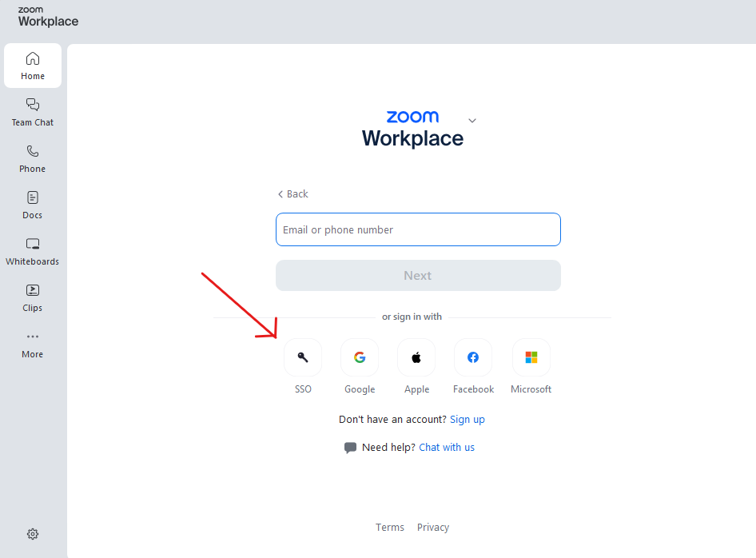Image resolution: width=756 pixels, height=558 pixels.
Task: Open Clips from the sidebar
Action: click(32, 297)
